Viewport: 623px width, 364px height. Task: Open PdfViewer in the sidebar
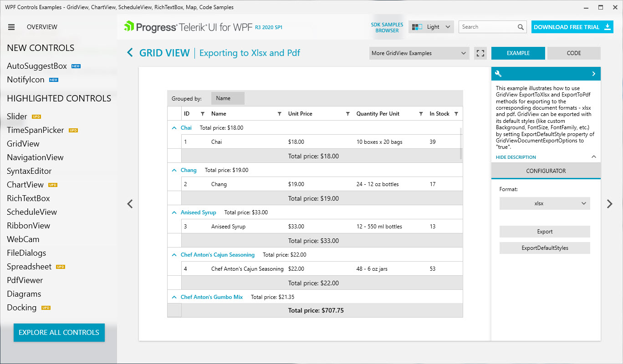pos(25,280)
